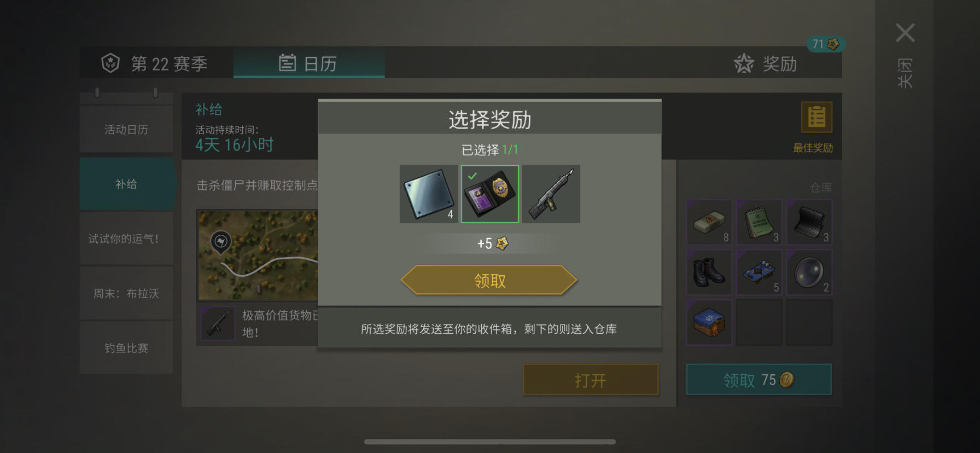Viewport: 980px width, 453px height.
Task: Open 钓鱼比赛 fishing contest entry
Action: click(126, 348)
